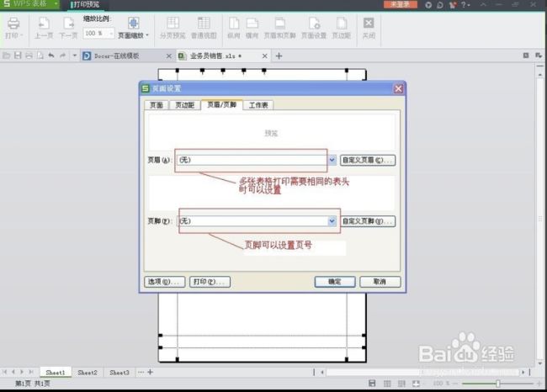The width and height of the screenshot is (547, 392).
Task: Click the 选项 options button
Action: click(164, 282)
